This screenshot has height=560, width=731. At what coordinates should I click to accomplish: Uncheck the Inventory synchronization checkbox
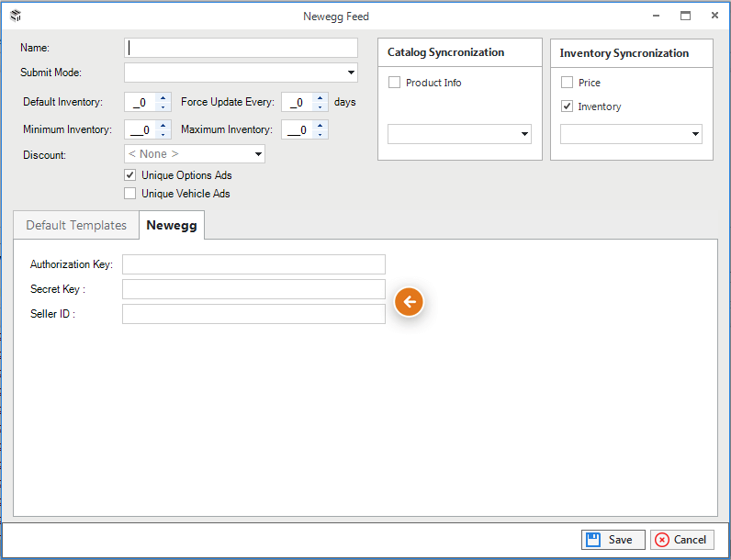coord(567,106)
